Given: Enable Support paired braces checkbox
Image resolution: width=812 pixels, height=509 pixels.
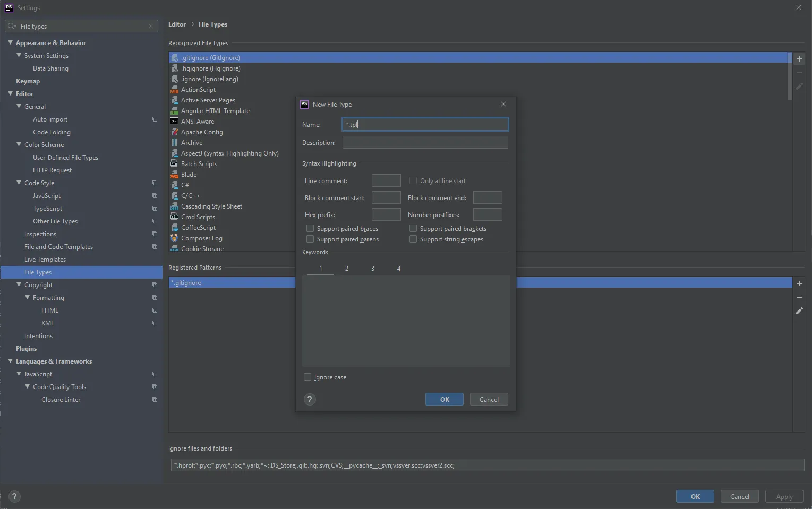Looking at the screenshot, I should [310, 229].
